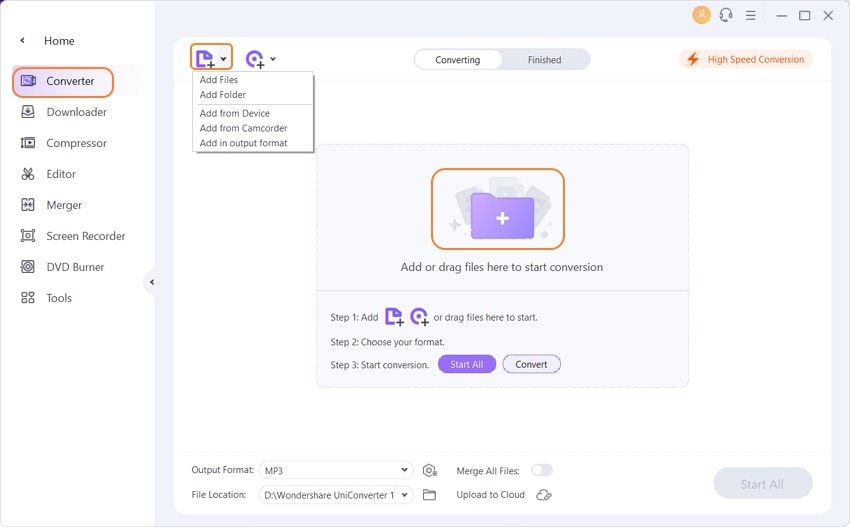Open Screen Recorder in the sidebar

(85, 236)
